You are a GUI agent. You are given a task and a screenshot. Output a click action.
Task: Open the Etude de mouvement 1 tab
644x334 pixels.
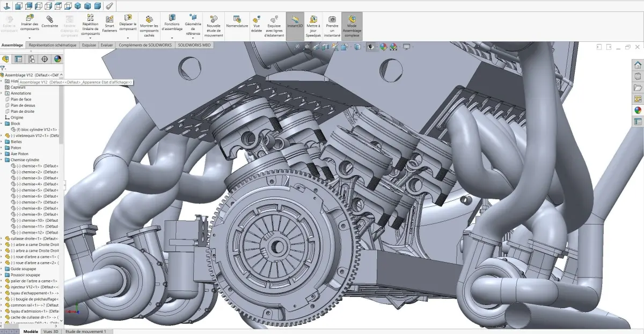pyautogui.click(x=85, y=331)
